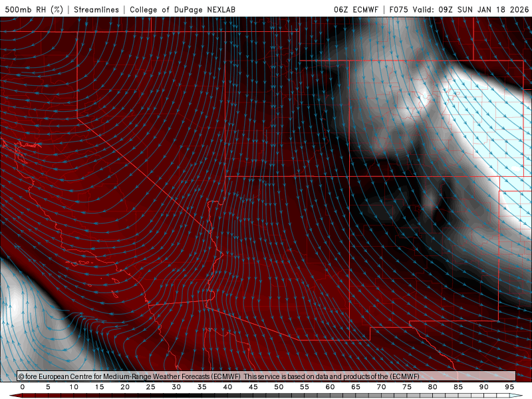
Task: Click the "5" value on color scale
Action: tap(48, 387)
